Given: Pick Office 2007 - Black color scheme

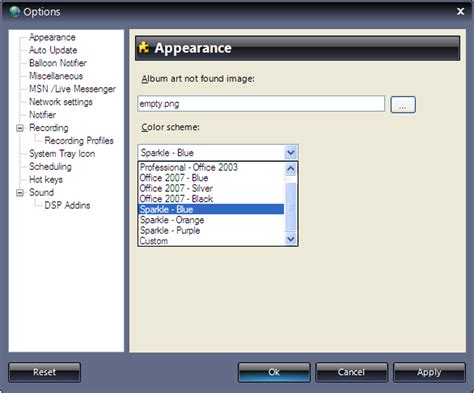Looking at the screenshot, I should (211, 199).
